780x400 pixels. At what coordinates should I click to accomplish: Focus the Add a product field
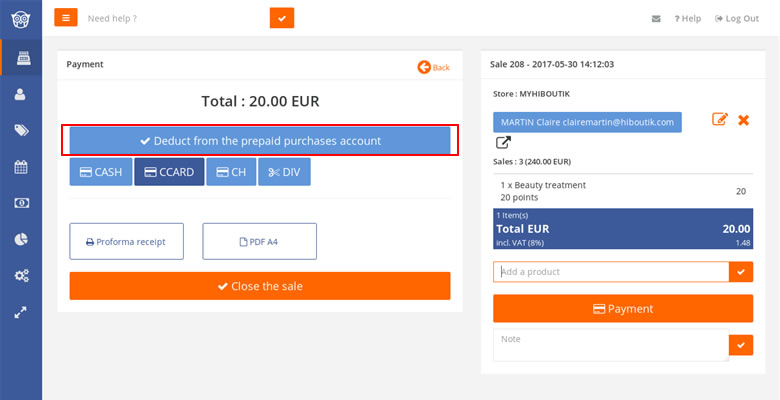point(611,272)
